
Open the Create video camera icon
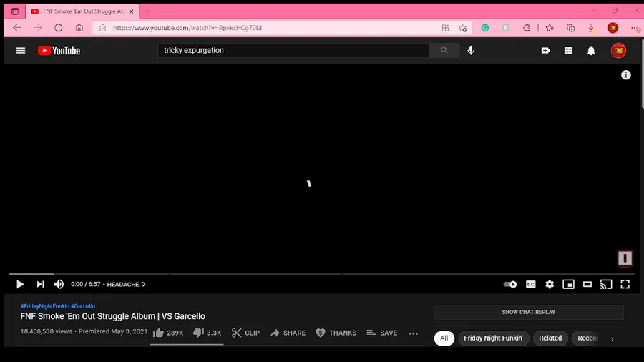pyautogui.click(x=545, y=51)
